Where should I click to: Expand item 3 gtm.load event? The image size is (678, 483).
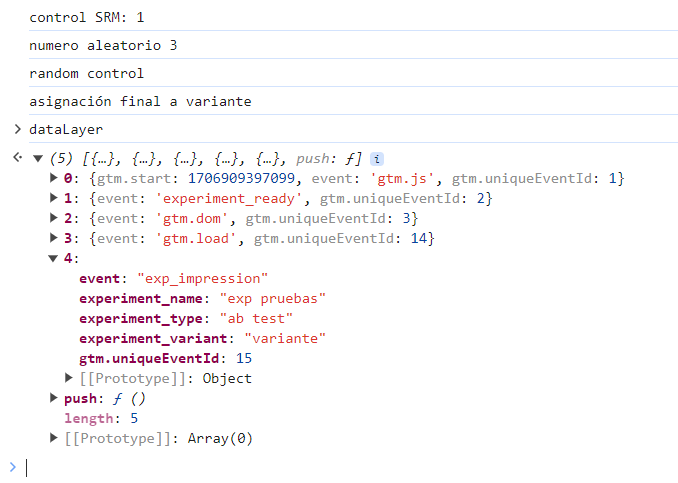click(x=54, y=237)
